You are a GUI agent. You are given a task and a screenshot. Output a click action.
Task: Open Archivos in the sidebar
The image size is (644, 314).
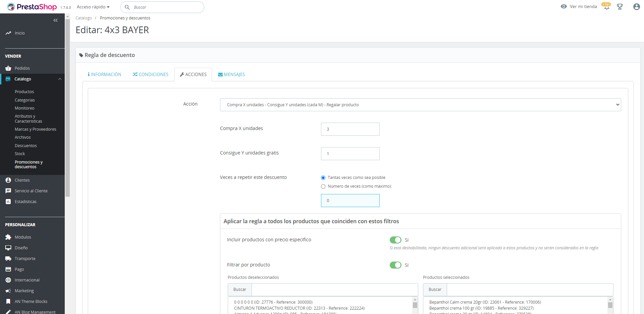point(23,137)
